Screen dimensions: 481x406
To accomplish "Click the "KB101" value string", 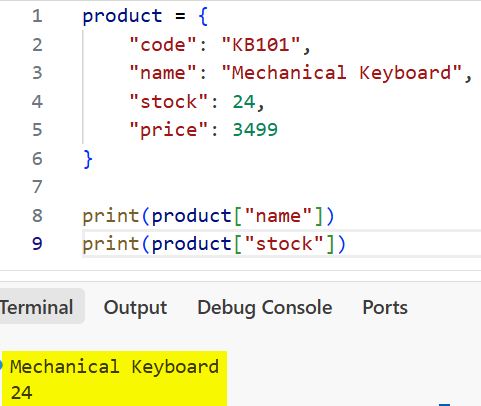I will point(261,44).
